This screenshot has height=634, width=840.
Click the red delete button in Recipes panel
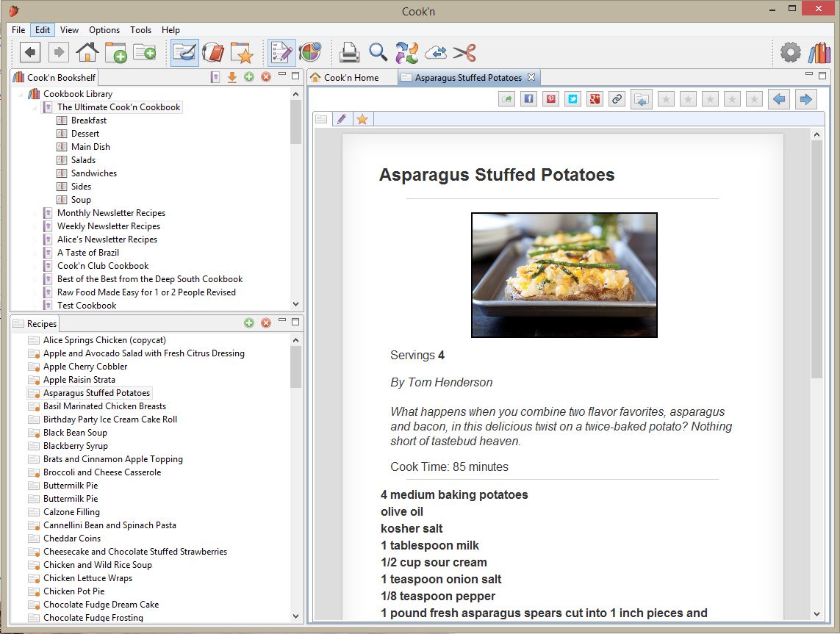(x=266, y=323)
